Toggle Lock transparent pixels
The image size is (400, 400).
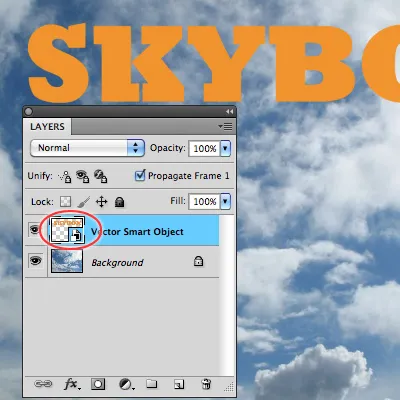[x=65, y=201]
